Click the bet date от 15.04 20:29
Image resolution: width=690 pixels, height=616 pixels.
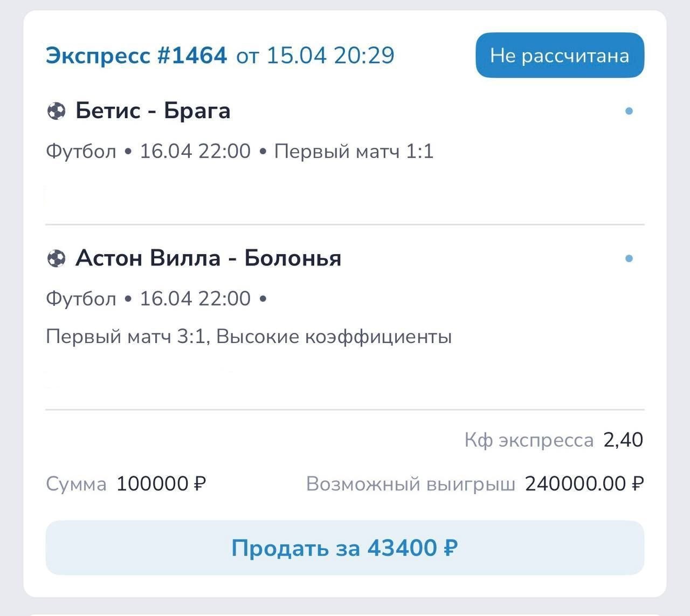click(315, 56)
